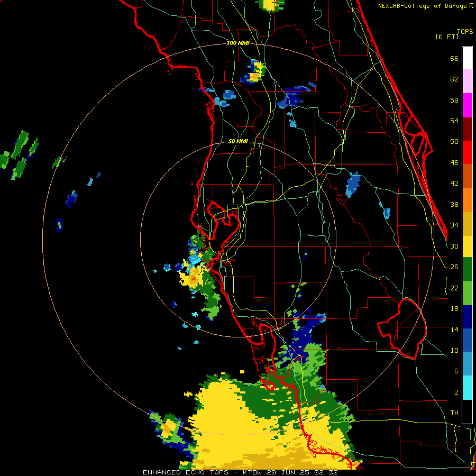Click the legend value '38'
The width and height of the screenshot is (476, 476).
pos(454,204)
